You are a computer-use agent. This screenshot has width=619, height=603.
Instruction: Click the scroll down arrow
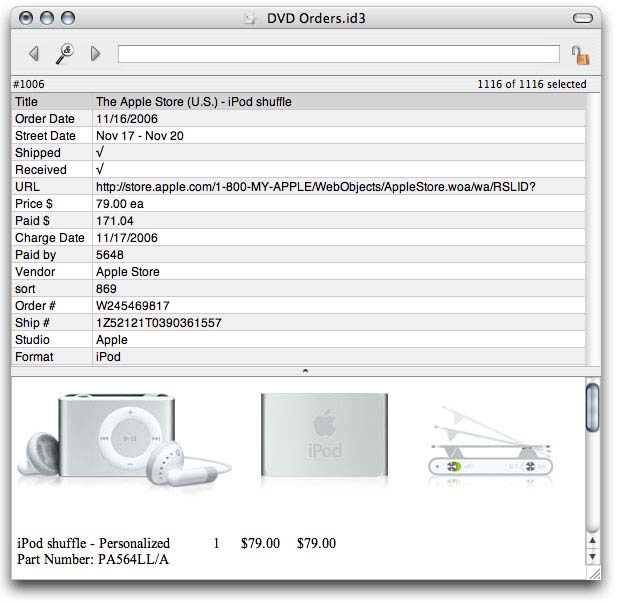[593, 556]
